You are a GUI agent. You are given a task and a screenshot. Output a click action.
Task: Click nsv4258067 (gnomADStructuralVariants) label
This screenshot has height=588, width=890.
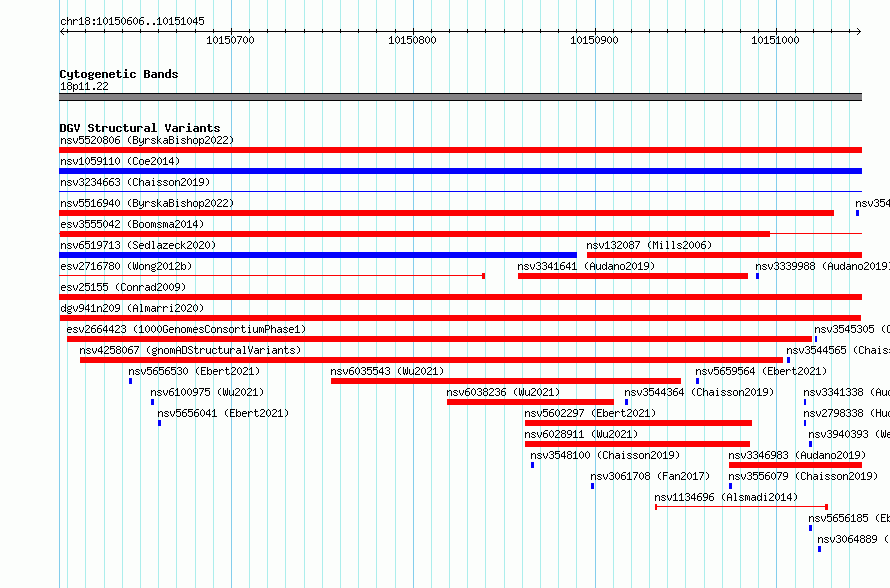[190, 350]
